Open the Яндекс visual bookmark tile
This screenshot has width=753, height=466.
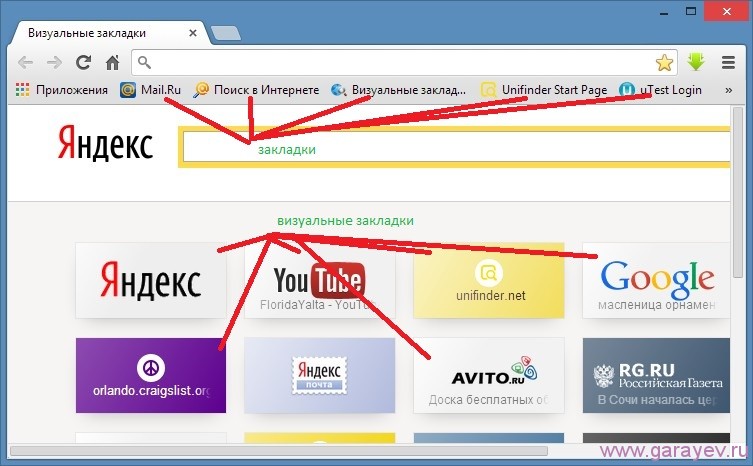pos(151,281)
